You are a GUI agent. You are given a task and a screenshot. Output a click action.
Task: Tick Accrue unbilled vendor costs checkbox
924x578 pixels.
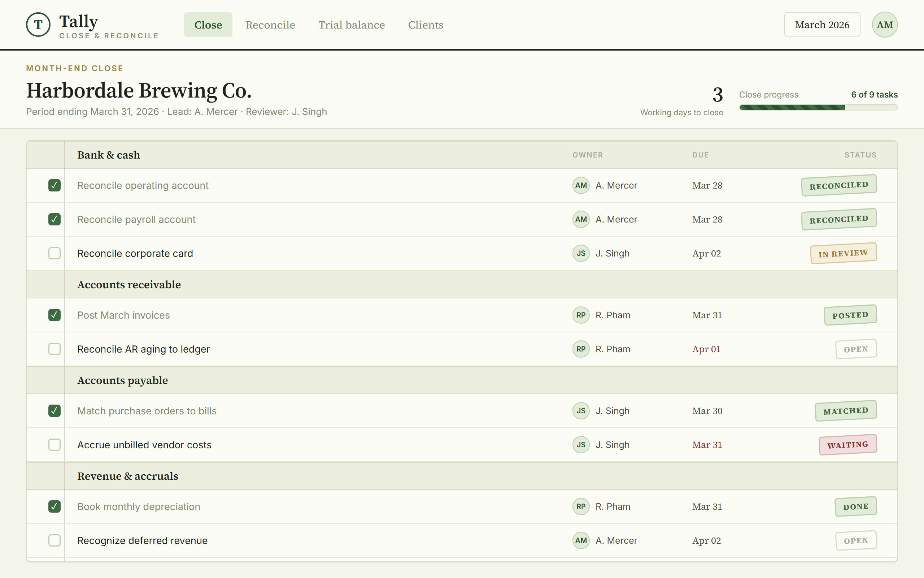tap(55, 445)
